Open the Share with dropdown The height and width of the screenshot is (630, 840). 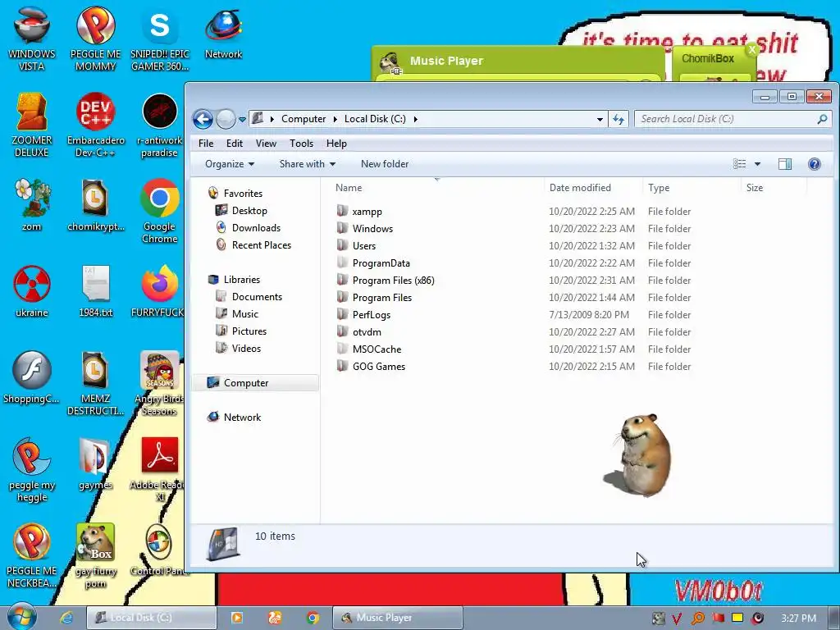[x=308, y=164]
